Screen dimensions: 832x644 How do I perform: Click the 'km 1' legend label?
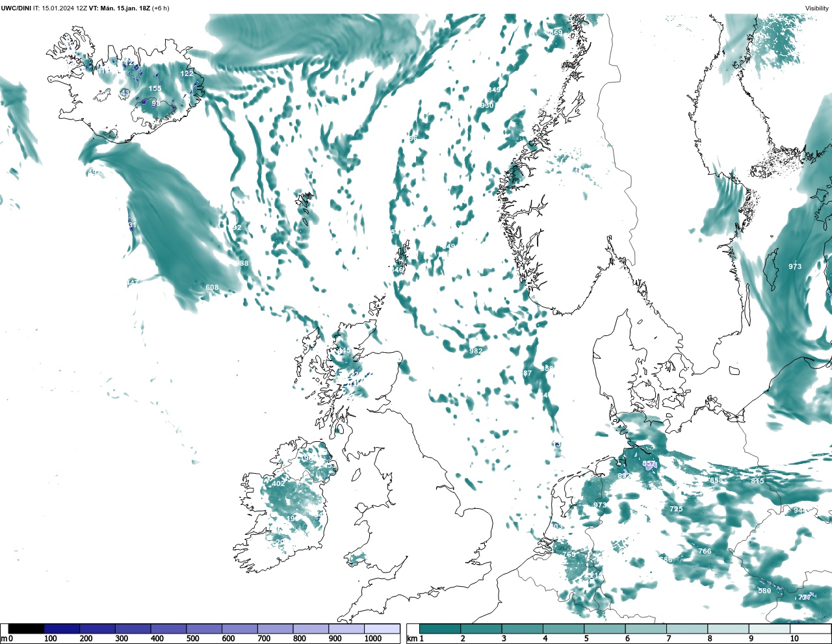pos(415,639)
